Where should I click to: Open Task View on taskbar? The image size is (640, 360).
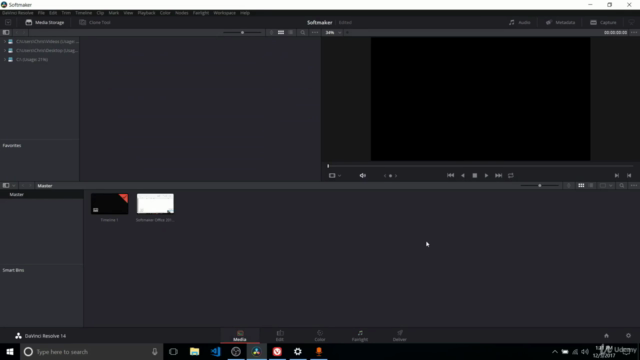coord(173,351)
